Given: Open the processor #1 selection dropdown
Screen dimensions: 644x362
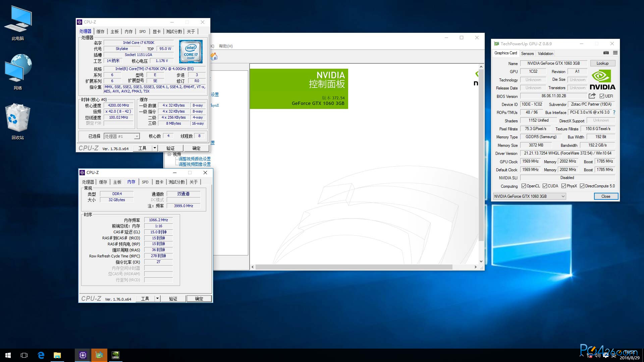Looking at the screenshot, I should point(121,136).
